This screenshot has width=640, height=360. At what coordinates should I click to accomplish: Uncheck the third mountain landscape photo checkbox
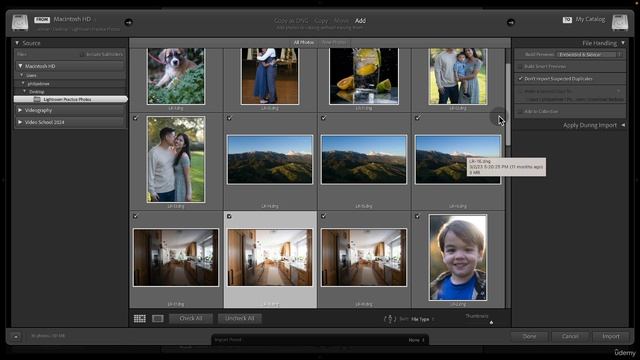coord(417,118)
